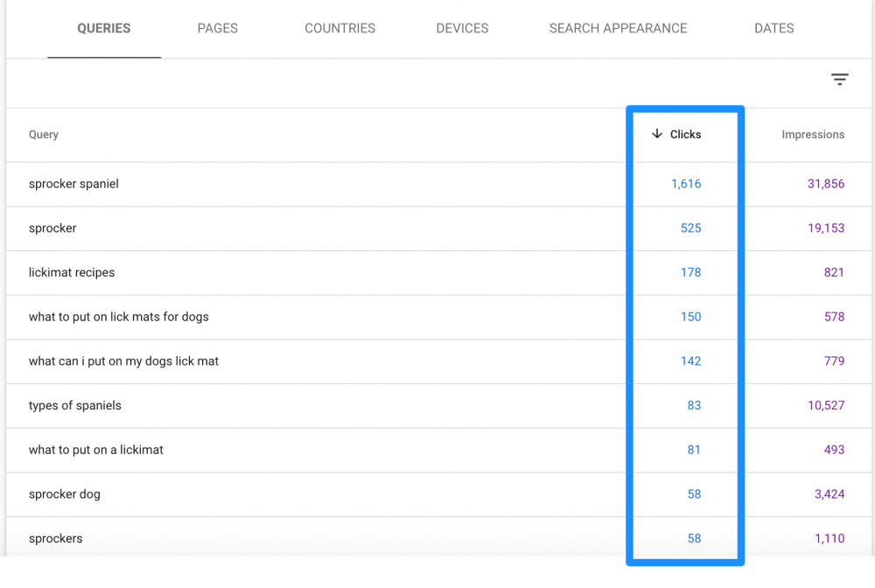
Task: Click 'what to put on lick mats for dogs'
Action: [119, 317]
